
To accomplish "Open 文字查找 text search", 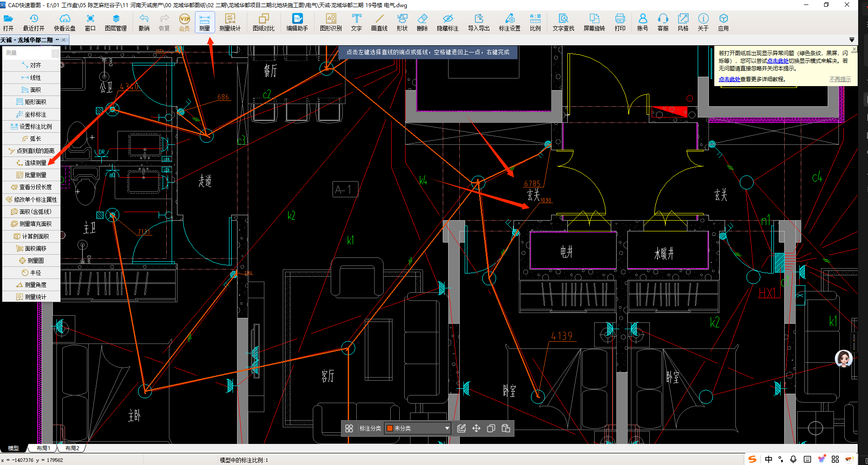I will pyautogui.click(x=563, y=22).
